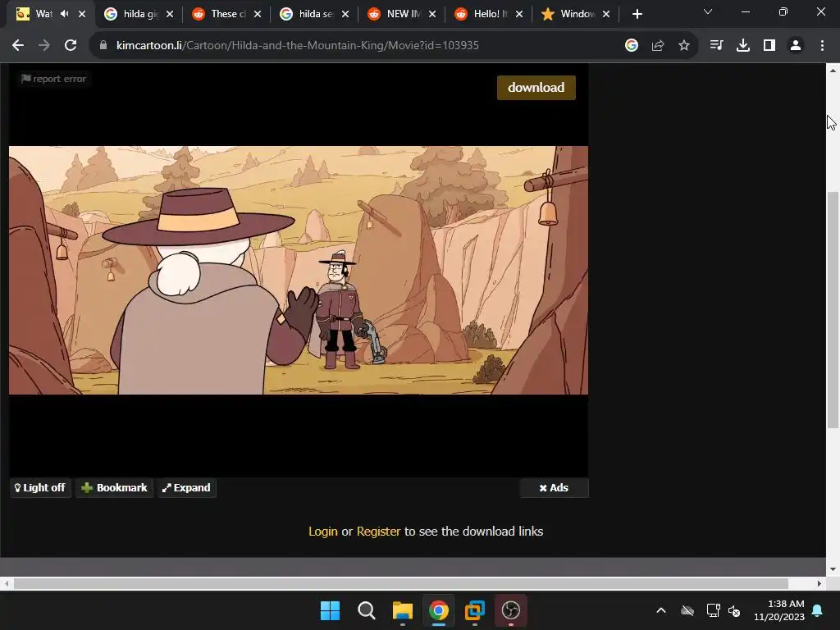Image resolution: width=840 pixels, height=630 pixels.
Task: Open the Windows Start menu
Action: click(x=330, y=610)
